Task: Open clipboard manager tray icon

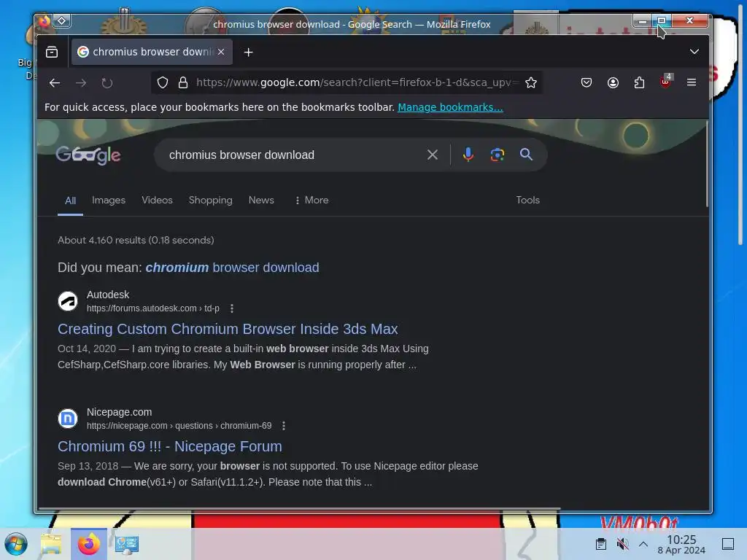Action: pyautogui.click(x=601, y=544)
